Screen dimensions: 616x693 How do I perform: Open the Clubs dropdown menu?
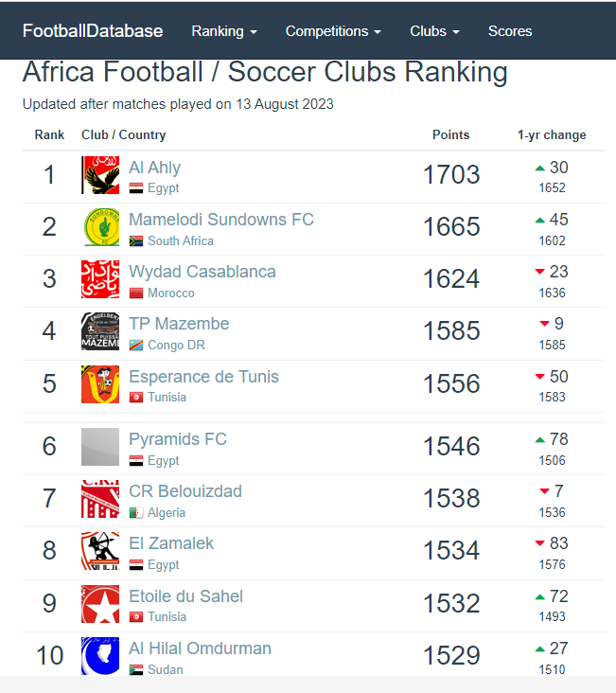(x=435, y=31)
